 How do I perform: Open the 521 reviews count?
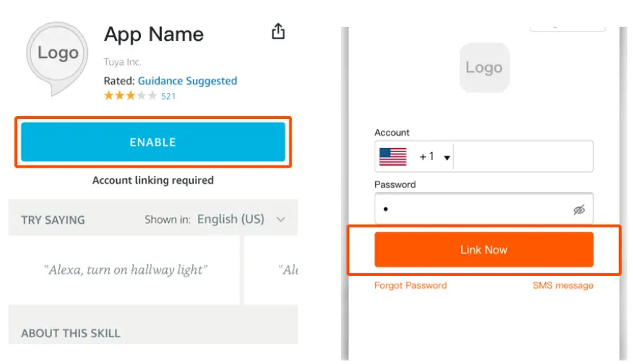(168, 96)
